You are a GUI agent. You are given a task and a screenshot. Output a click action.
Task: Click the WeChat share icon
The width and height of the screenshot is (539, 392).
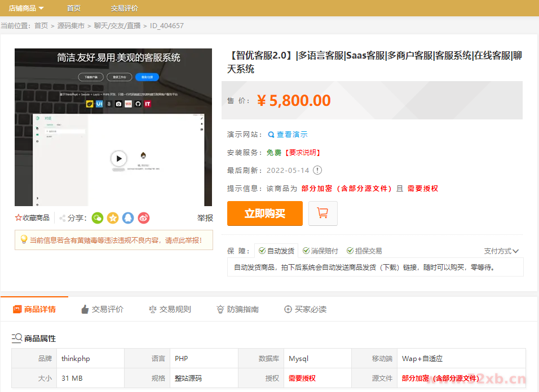tap(98, 218)
